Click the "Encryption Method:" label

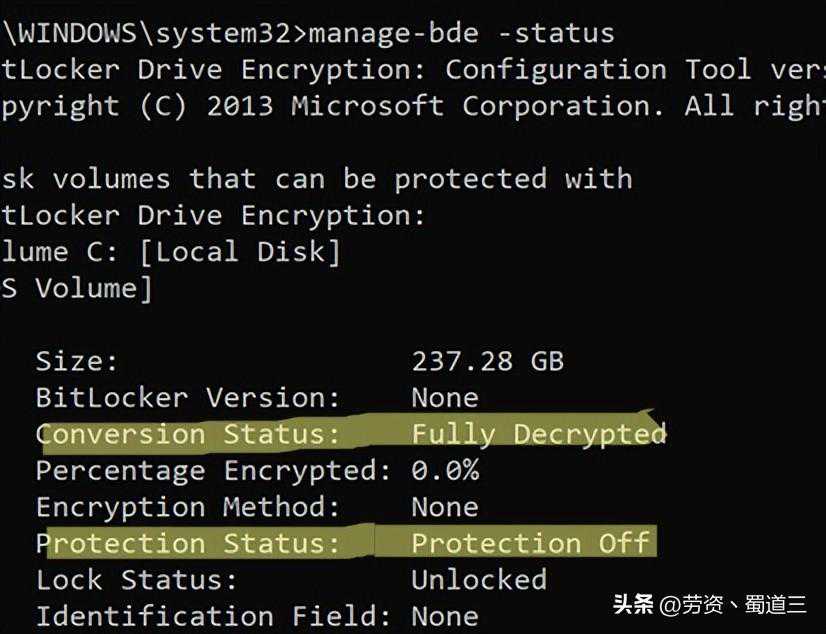(x=188, y=507)
